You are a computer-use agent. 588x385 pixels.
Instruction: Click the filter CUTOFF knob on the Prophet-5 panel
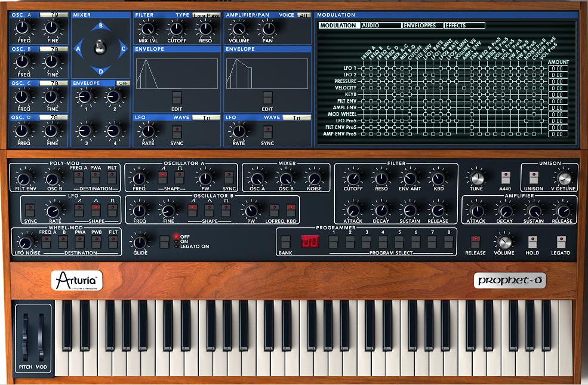pyautogui.click(x=353, y=179)
